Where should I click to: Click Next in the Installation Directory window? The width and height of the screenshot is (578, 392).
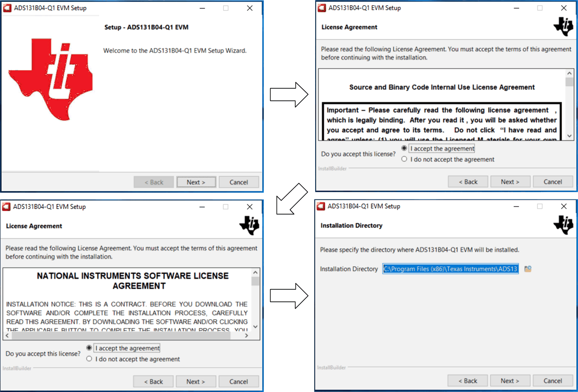[x=510, y=381]
